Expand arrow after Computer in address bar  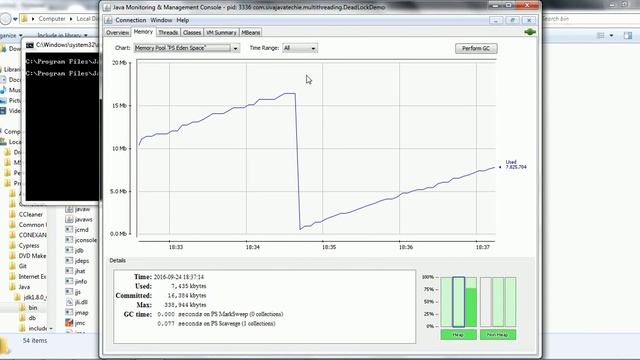[x=71, y=19]
